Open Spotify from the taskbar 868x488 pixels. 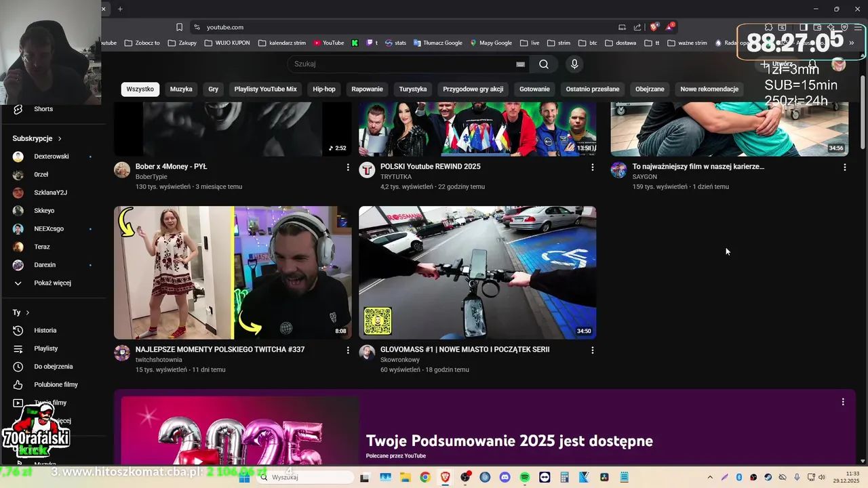(525, 477)
